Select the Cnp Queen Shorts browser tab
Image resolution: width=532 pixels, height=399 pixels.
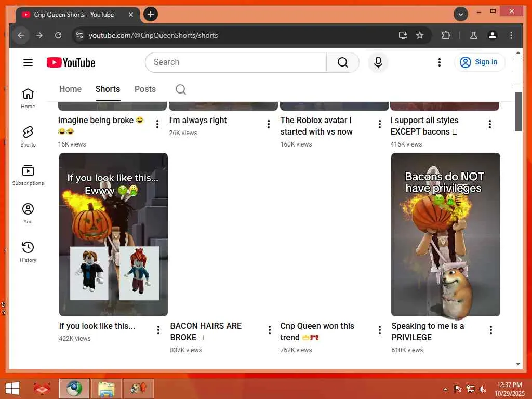click(78, 15)
